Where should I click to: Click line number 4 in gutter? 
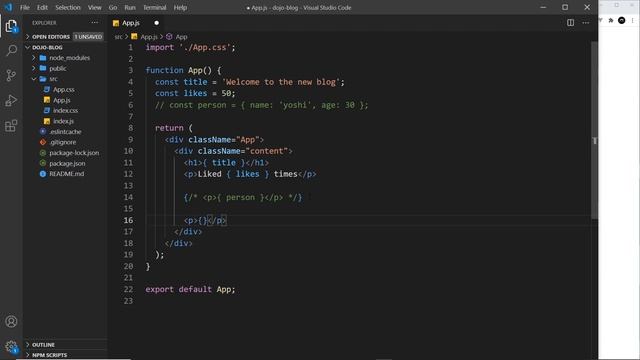tap(131, 82)
